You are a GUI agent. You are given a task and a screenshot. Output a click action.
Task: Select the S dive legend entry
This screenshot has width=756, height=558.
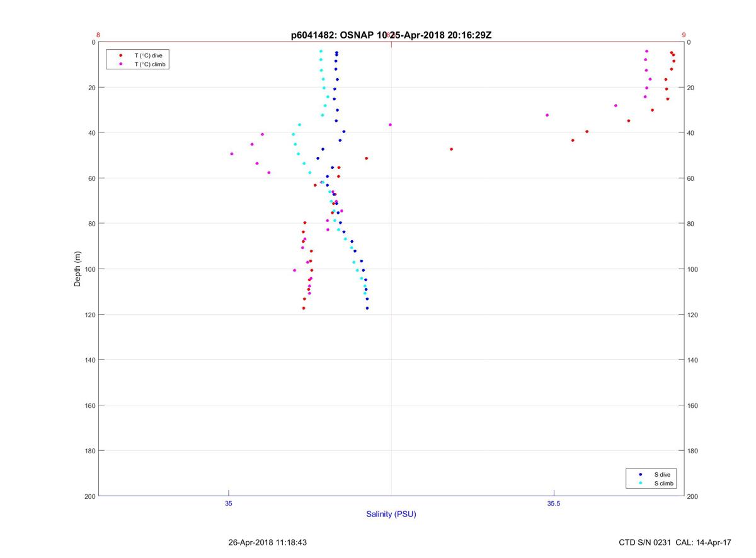point(662,474)
